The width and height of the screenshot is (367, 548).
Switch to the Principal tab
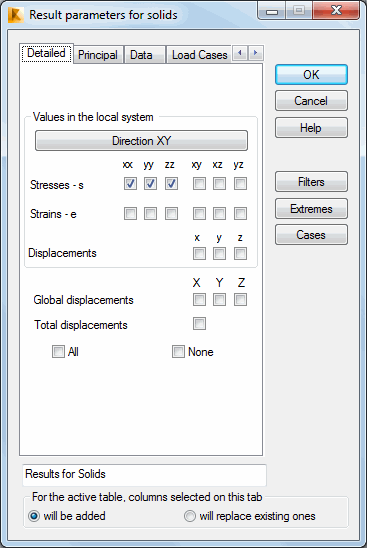tap(98, 55)
